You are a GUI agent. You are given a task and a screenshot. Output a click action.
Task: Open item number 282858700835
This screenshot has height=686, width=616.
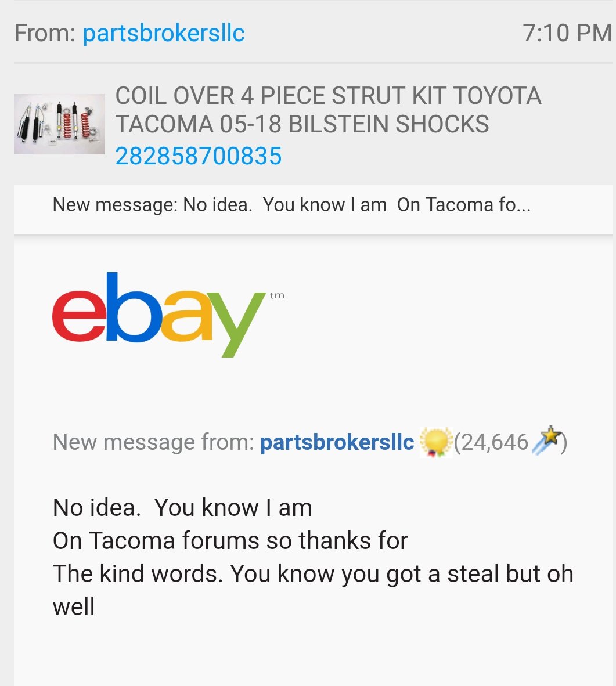[x=199, y=156]
